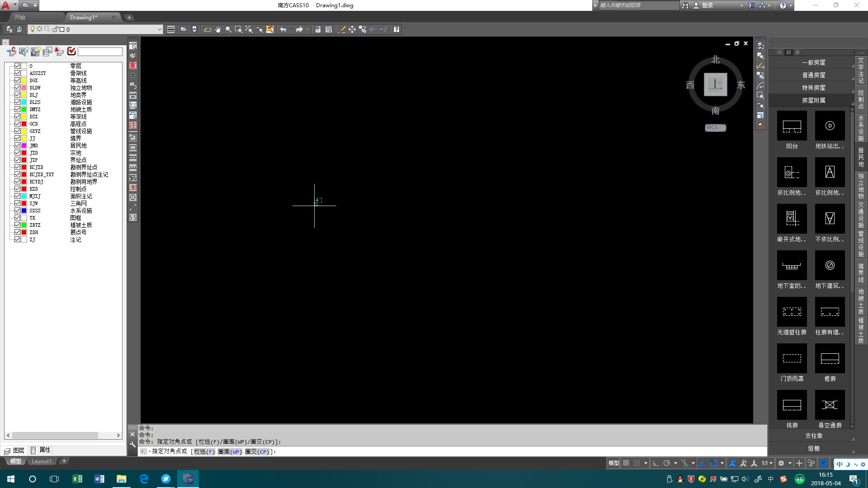Select the 阳台 balcony symbol

(792, 126)
